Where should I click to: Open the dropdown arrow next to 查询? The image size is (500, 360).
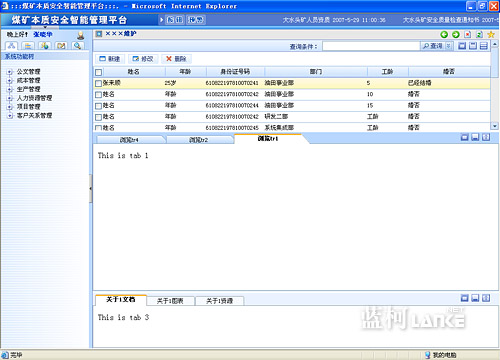(449, 46)
